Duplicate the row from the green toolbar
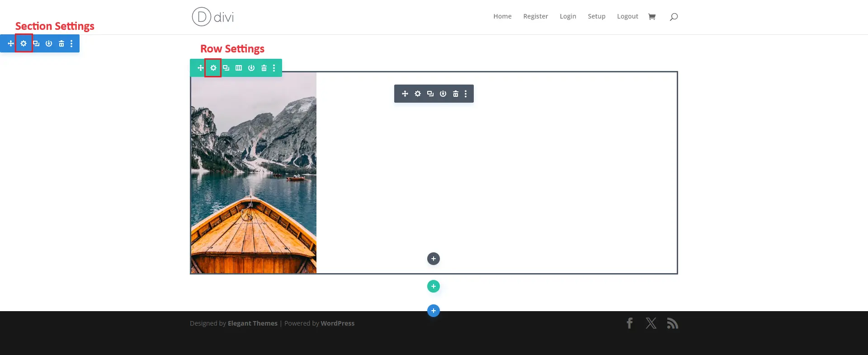The height and width of the screenshot is (355, 868). (226, 68)
